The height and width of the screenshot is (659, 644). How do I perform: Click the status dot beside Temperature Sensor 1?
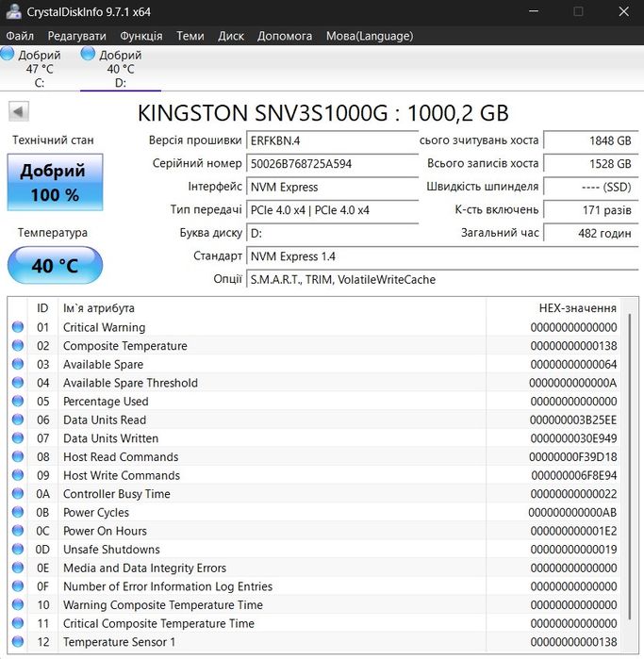tap(18, 641)
